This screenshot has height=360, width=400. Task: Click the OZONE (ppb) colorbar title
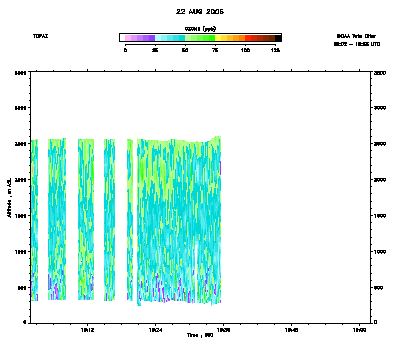(200, 29)
